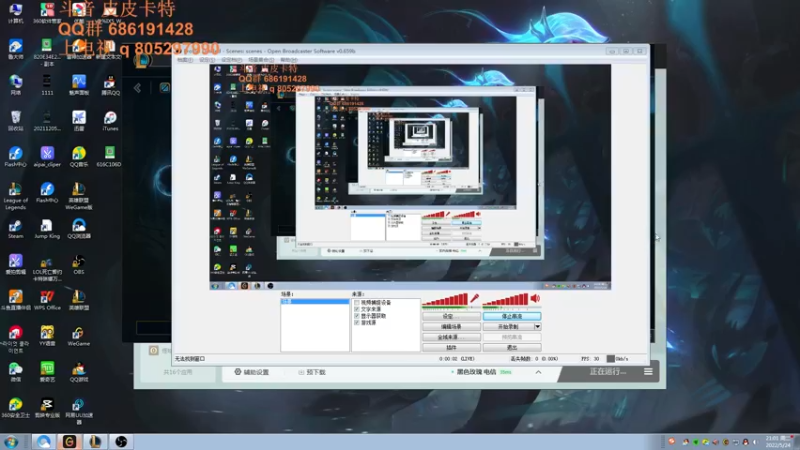Click the OBS preview area
Image resolution: width=800 pixels, height=450 pixels.
pos(410,177)
